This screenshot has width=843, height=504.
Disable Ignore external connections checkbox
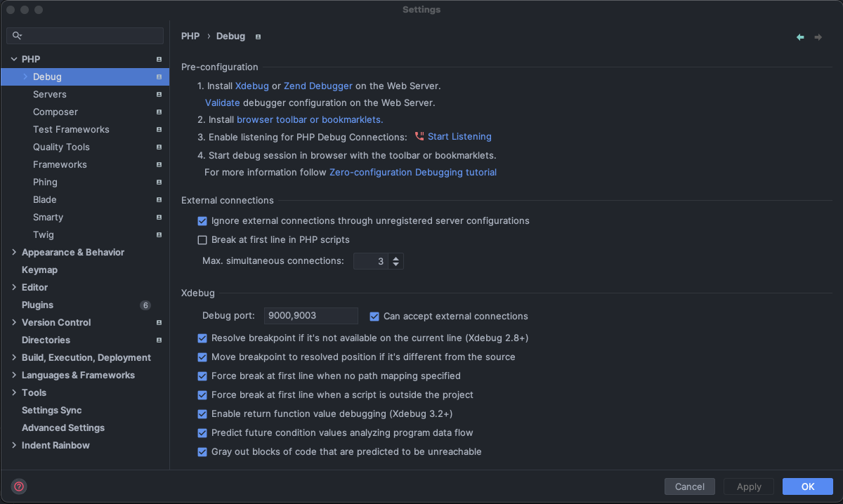coord(202,221)
